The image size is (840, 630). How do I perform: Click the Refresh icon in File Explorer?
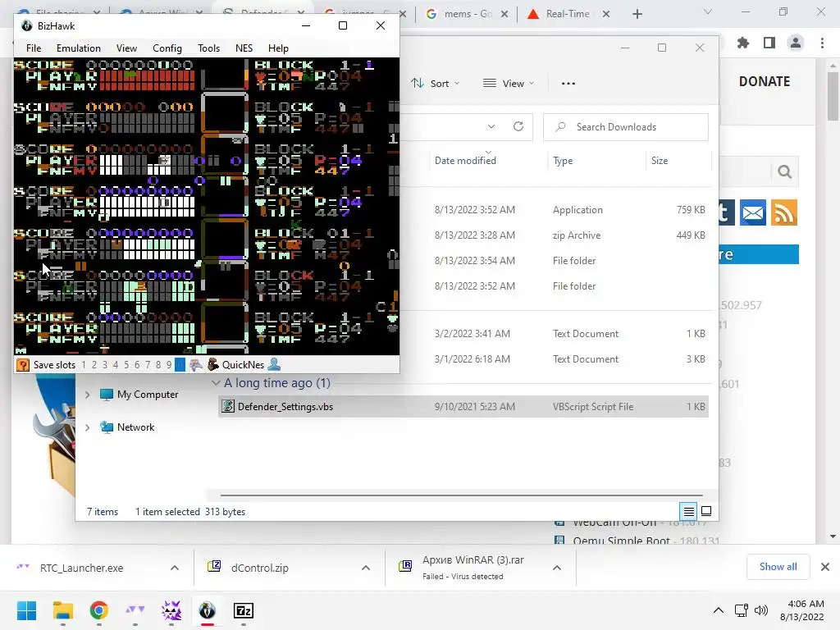518,127
